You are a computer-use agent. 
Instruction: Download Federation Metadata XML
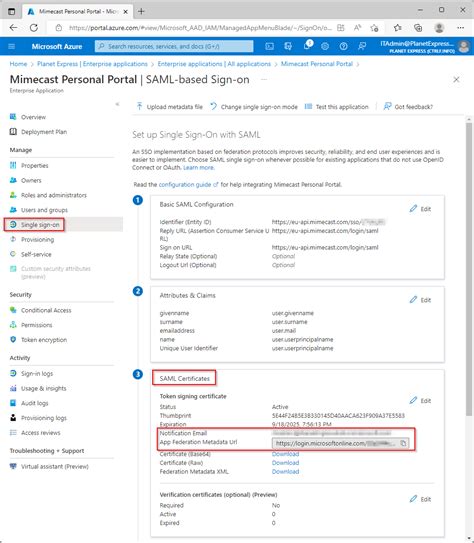coord(285,472)
